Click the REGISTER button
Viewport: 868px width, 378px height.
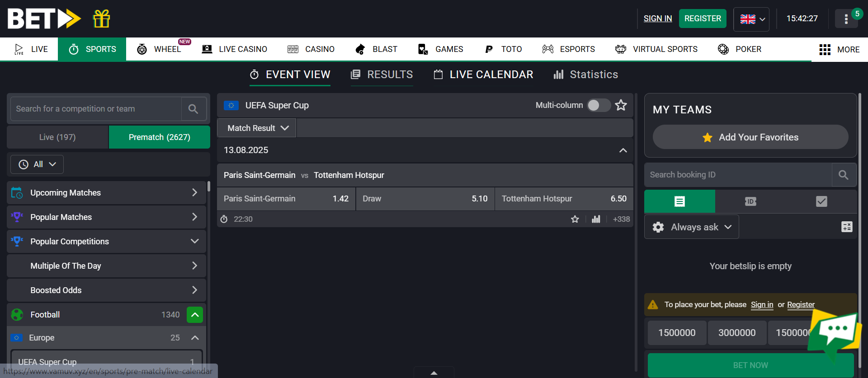(x=703, y=19)
